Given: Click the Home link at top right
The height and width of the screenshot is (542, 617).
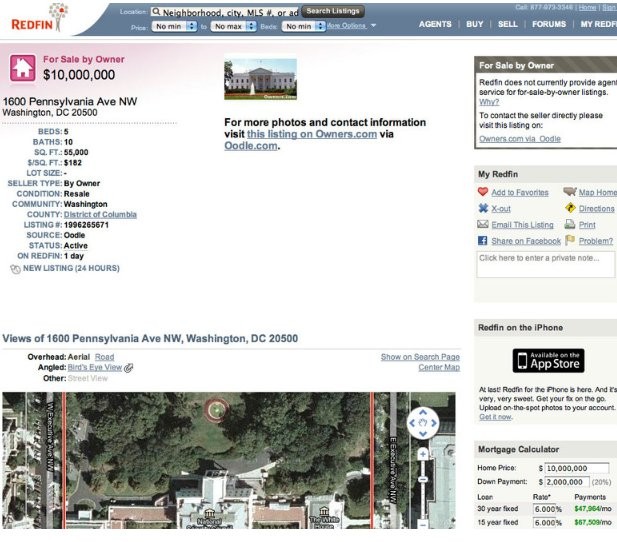Looking at the screenshot, I should 587,7.
